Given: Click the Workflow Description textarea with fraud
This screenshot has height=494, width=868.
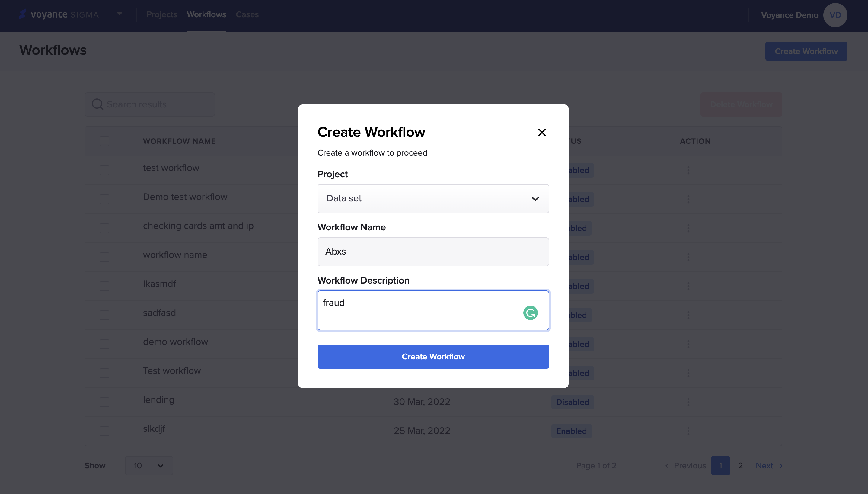Looking at the screenshot, I should click(x=433, y=310).
